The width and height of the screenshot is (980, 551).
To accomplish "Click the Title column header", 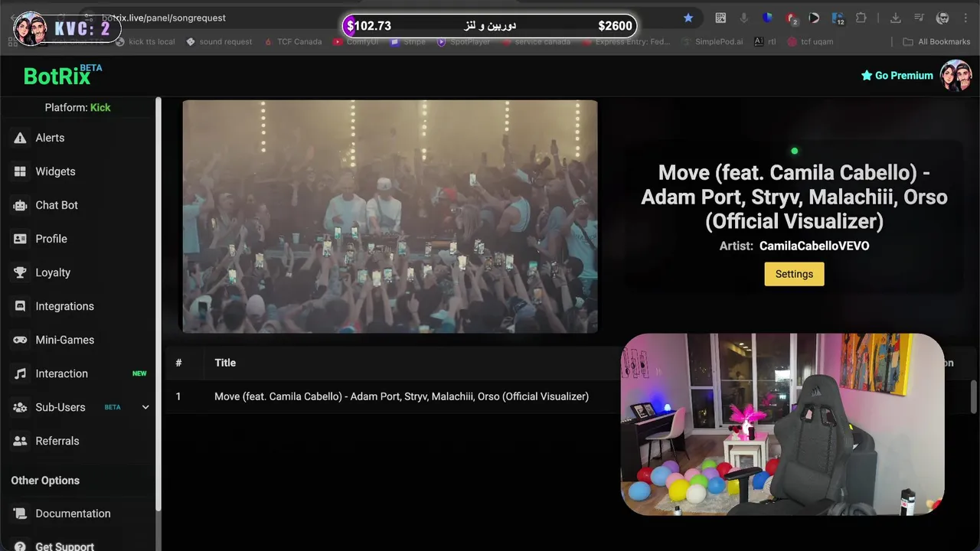I will pos(225,363).
